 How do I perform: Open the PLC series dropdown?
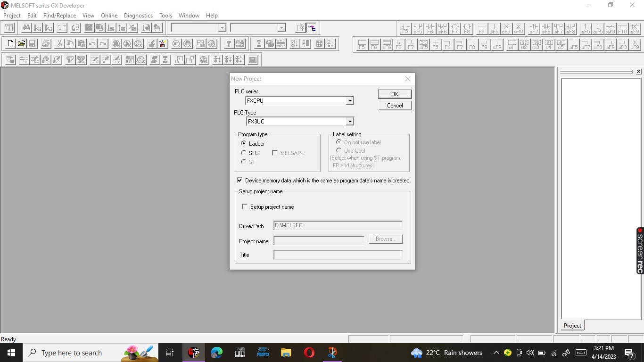pos(350,101)
